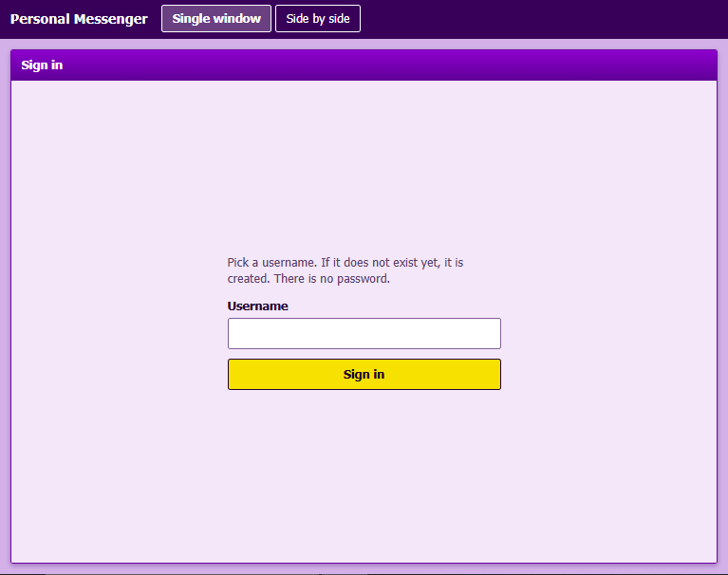
Task: Click the Personal Messenger title
Action: pyautogui.click(x=79, y=19)
